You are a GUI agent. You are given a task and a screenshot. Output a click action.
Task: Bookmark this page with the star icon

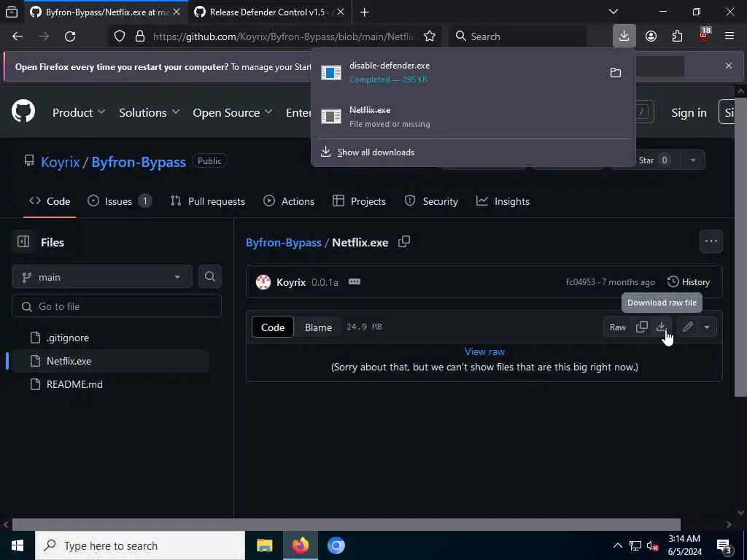(429, 36)
